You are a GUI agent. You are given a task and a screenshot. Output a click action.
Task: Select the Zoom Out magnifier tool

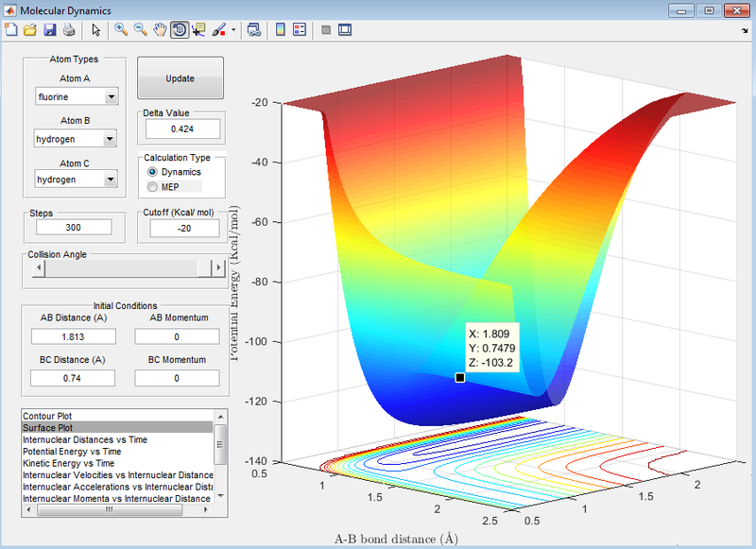(140, 30)
